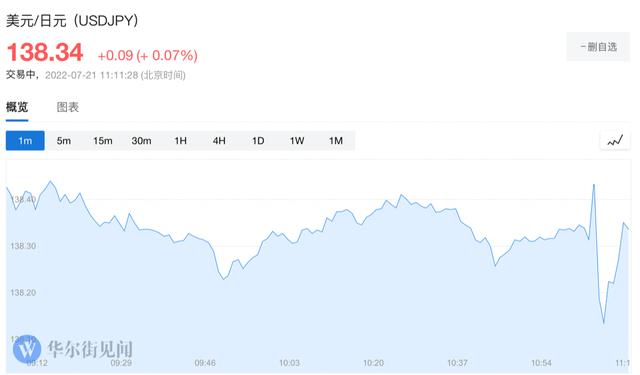Switch chart to 1H interval
The height and width of the screenshot is (375, 640).
(x=180, y=141)
